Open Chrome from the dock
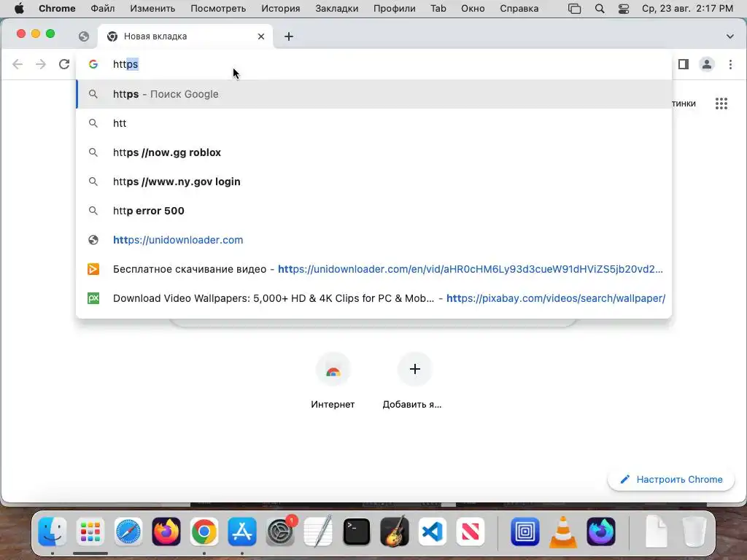Screen dimensions: 747x560 (x=204, y=532)
